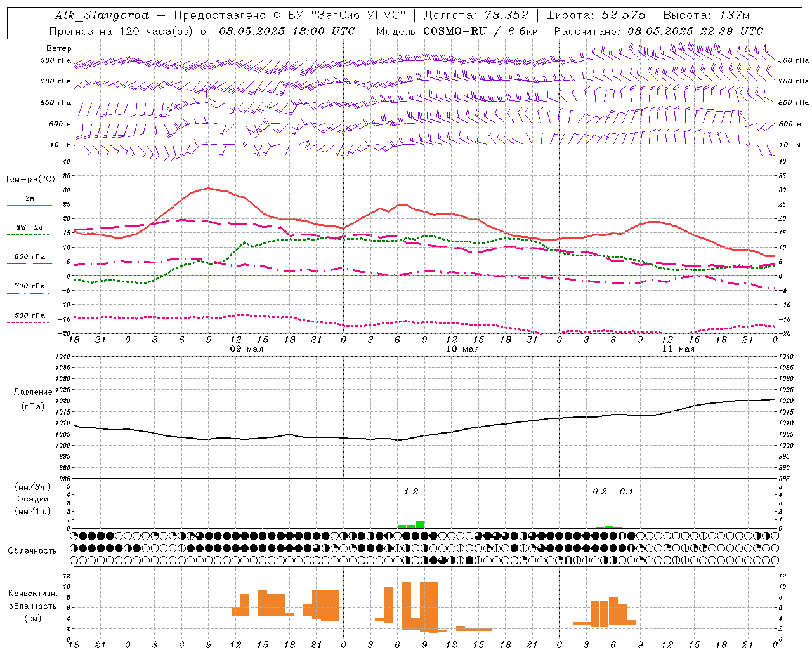Click the station name Alk_Slavgorod in header
The height and width of the screenshot is (650, 812).
(x=102, y=15)
